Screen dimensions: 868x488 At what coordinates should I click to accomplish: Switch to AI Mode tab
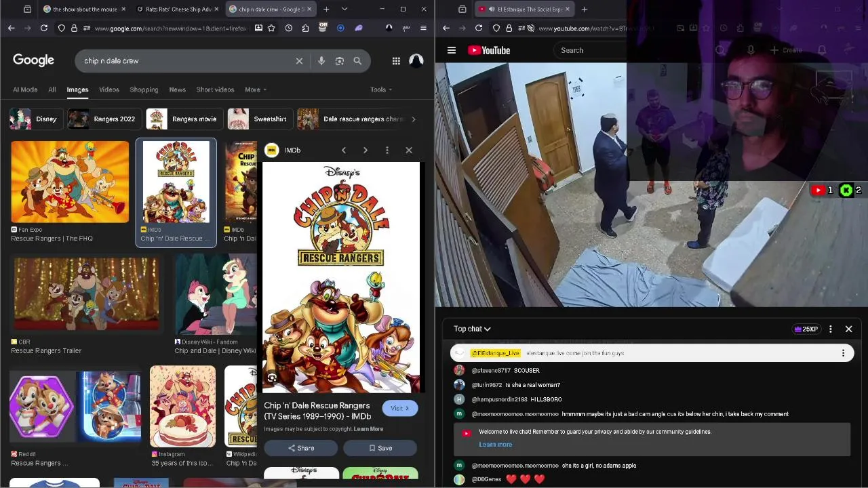pos(25,89)
